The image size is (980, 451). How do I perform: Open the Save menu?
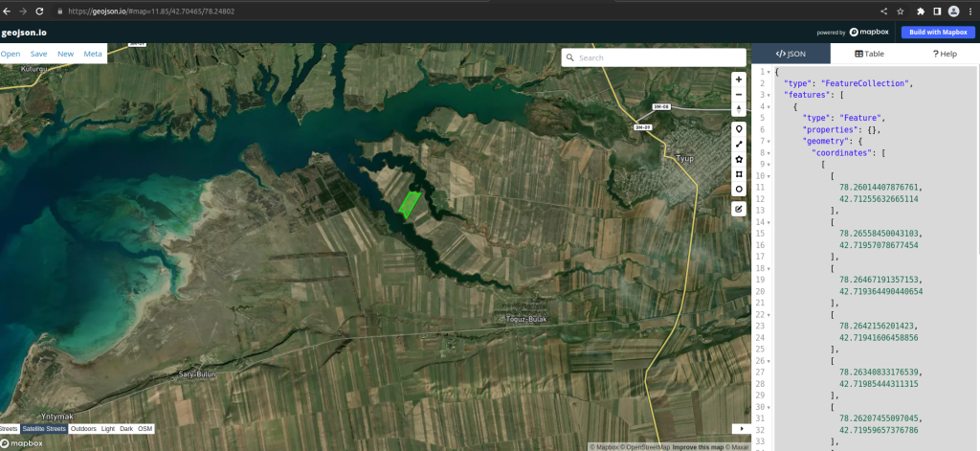[x=38, y=54]
